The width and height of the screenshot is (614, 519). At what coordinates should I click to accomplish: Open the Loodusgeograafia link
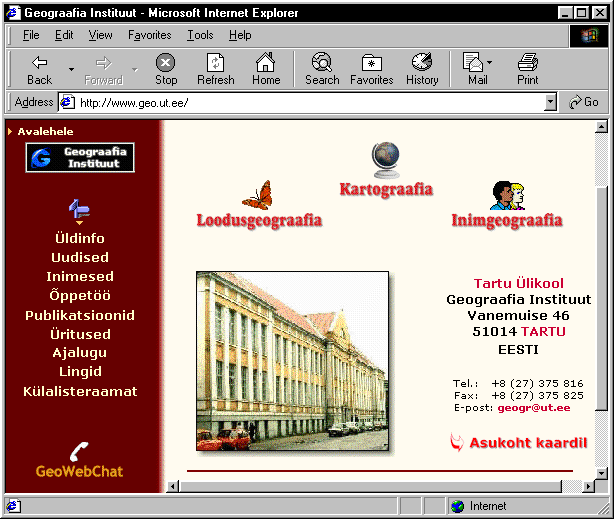click(x=259, y=220)
